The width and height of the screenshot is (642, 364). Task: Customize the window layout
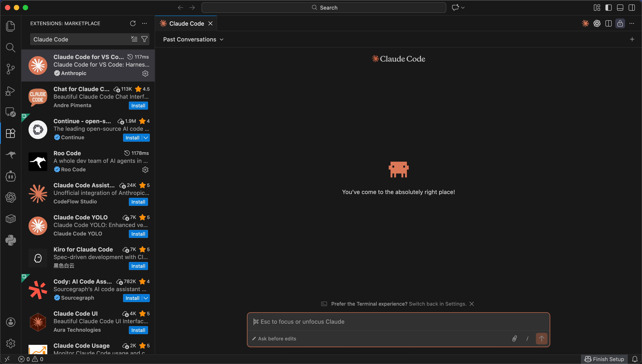point(597,8)
